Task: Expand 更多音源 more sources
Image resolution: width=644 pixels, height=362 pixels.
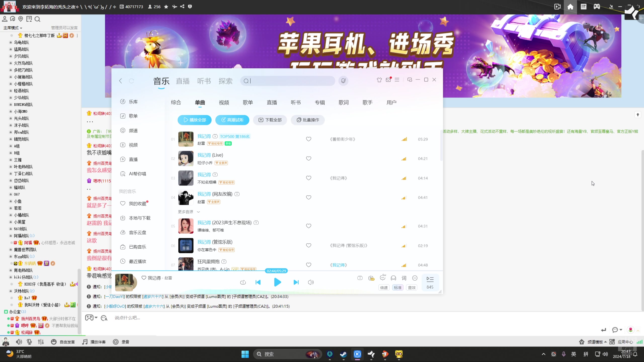Action: pyautogui.click(x=189, y=212)
